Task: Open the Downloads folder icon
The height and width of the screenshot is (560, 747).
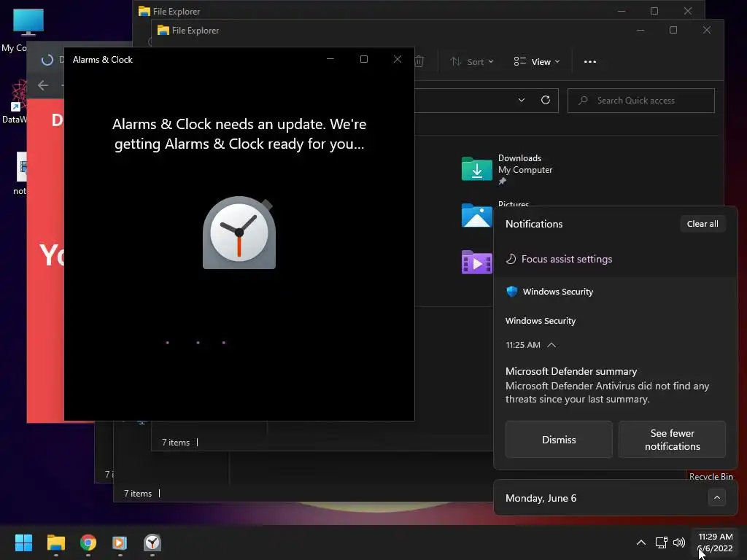Action: coord(476,168)
